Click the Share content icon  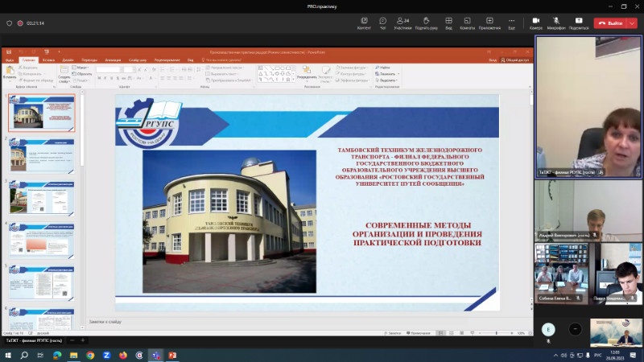[x=578, y=21]
